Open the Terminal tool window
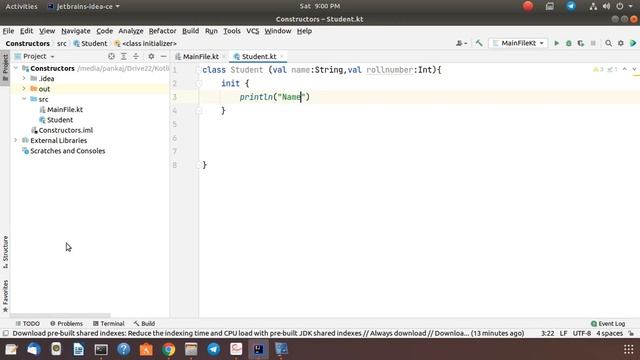 tap(109, 324)
